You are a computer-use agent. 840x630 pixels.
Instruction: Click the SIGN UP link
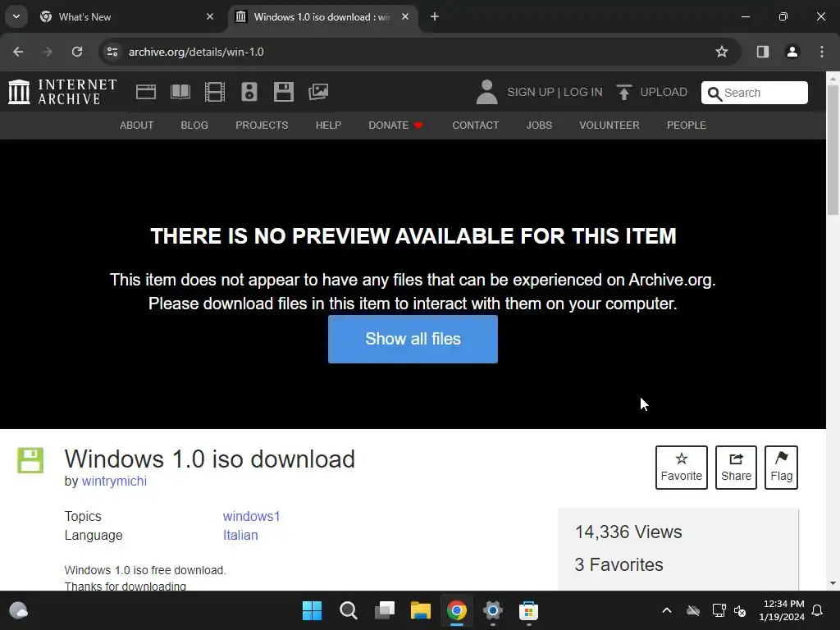tap(531, 92)
